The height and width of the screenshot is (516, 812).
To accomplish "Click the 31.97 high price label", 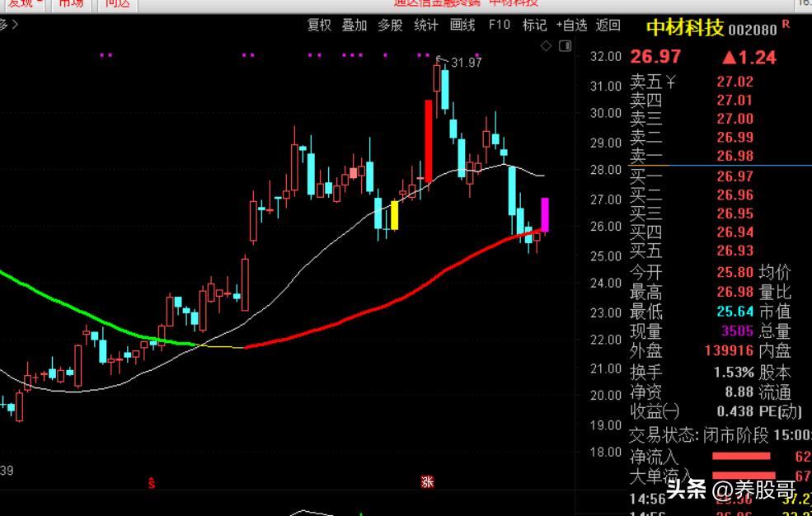I will tap(466, 63).
